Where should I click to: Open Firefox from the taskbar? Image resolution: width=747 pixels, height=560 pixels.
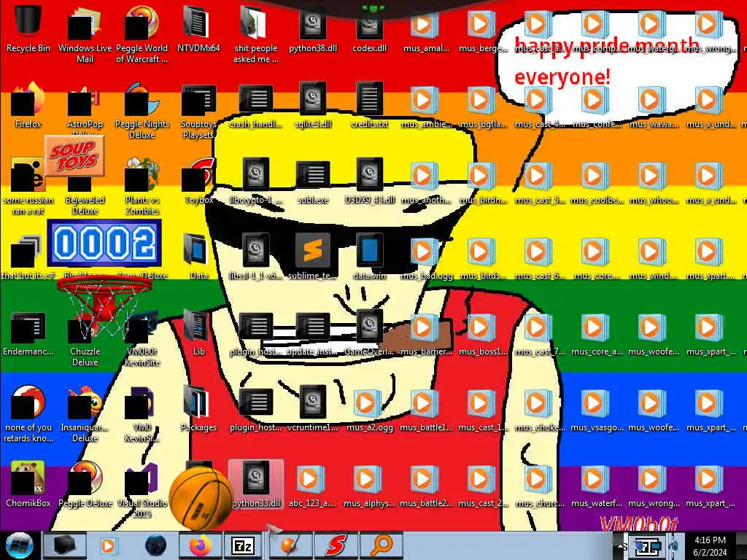(x=200, y=545)
